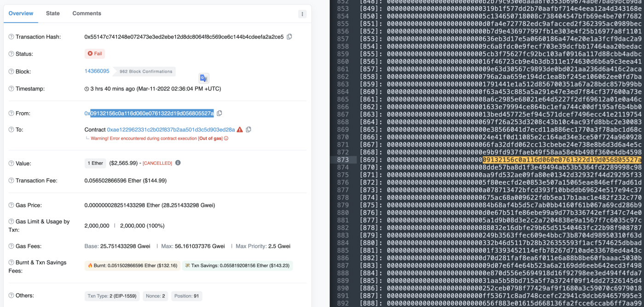The image size is (644, 307).
Task: Click the red warning triangle icon
Action: click(x=240, y=130)
